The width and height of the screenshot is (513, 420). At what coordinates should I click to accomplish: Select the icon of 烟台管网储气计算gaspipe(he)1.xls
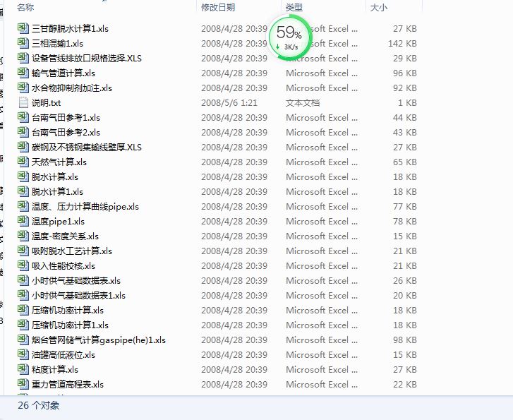pyautogui.click(x=23, y=340)
